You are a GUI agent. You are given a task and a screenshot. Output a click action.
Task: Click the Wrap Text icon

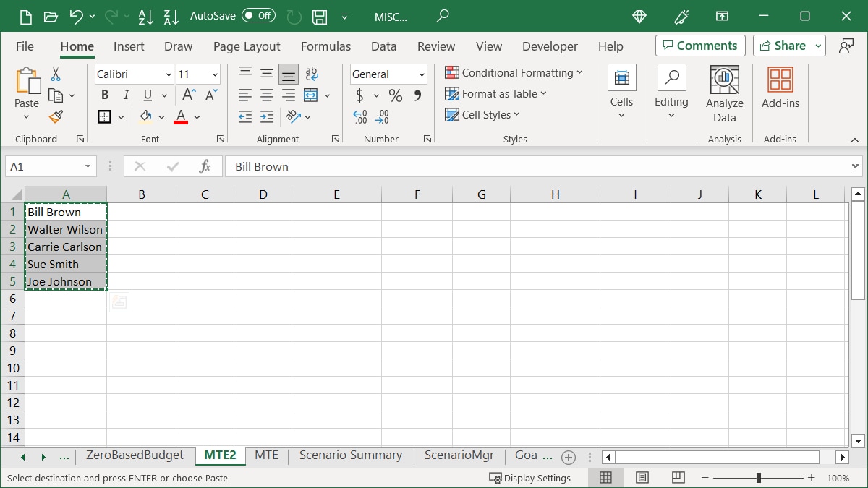point(311,73)
